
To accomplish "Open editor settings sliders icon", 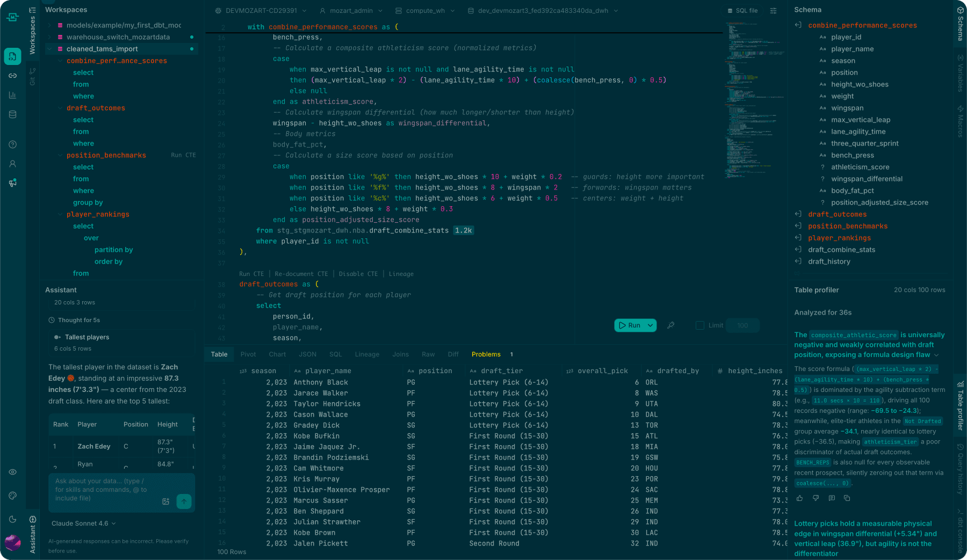I will (773, 11).
